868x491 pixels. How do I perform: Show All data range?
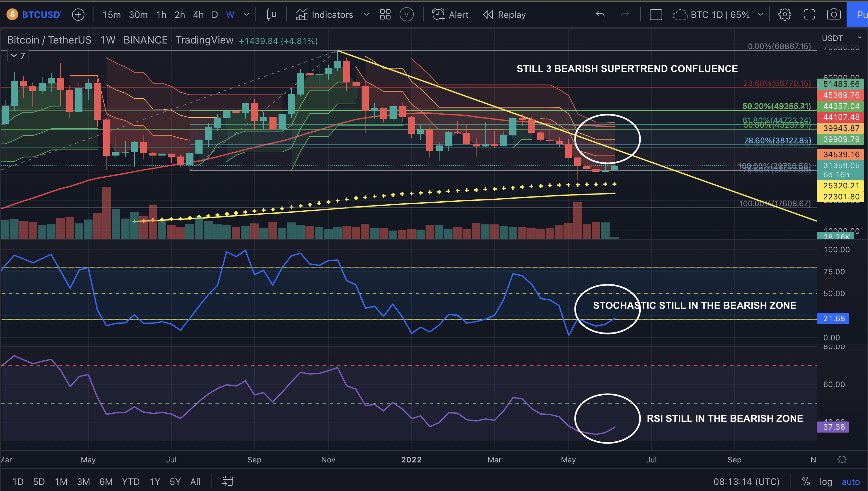195,481
